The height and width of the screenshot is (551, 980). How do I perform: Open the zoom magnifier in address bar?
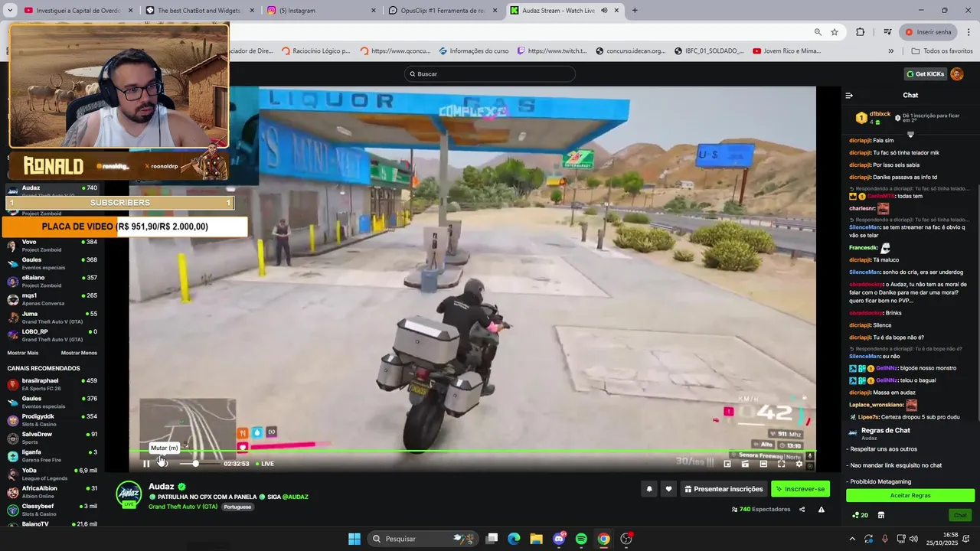click(x=818, y=32)
